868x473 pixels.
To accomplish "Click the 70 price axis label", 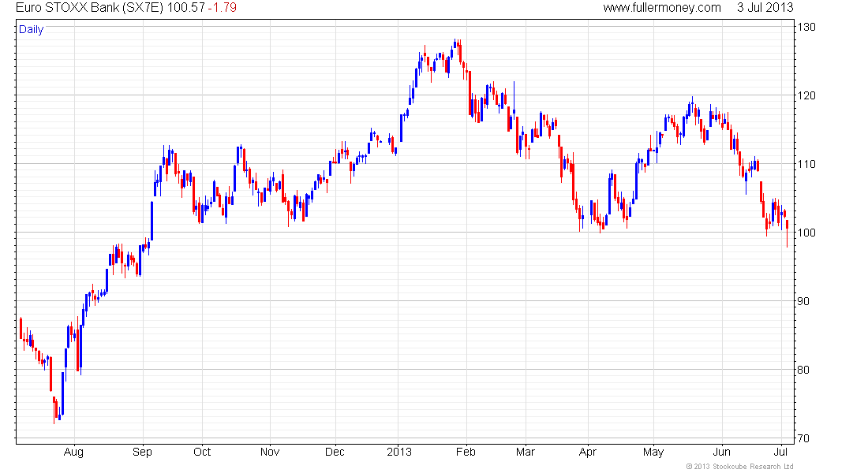I will pos(803,438).
